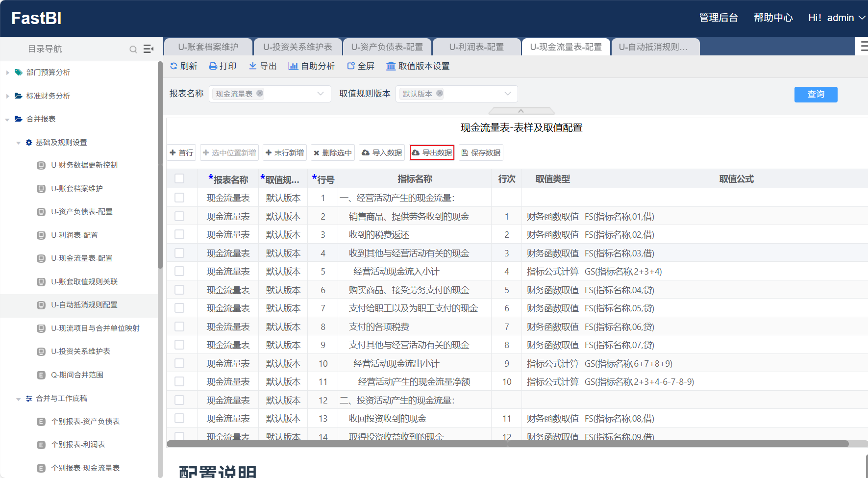This screenshot has width=868, height=478.
Task: Click the 导出数据 button
Action: (x=432, y=153)
